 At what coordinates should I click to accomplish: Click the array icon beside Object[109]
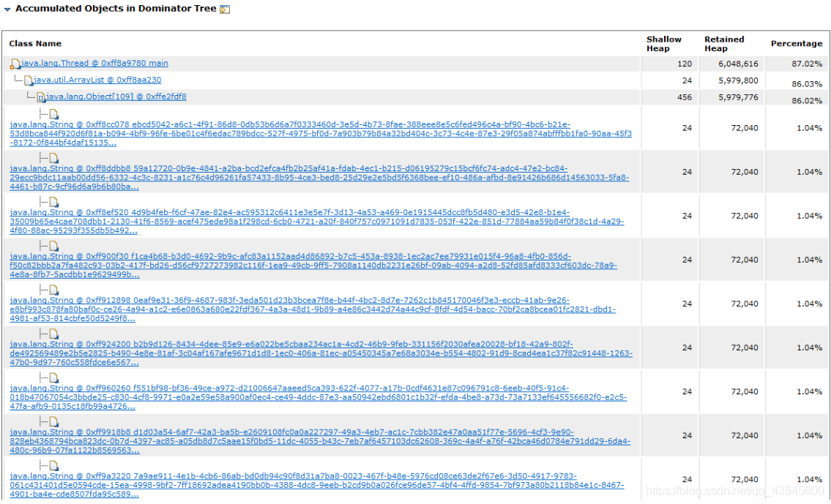coord(41,98)
